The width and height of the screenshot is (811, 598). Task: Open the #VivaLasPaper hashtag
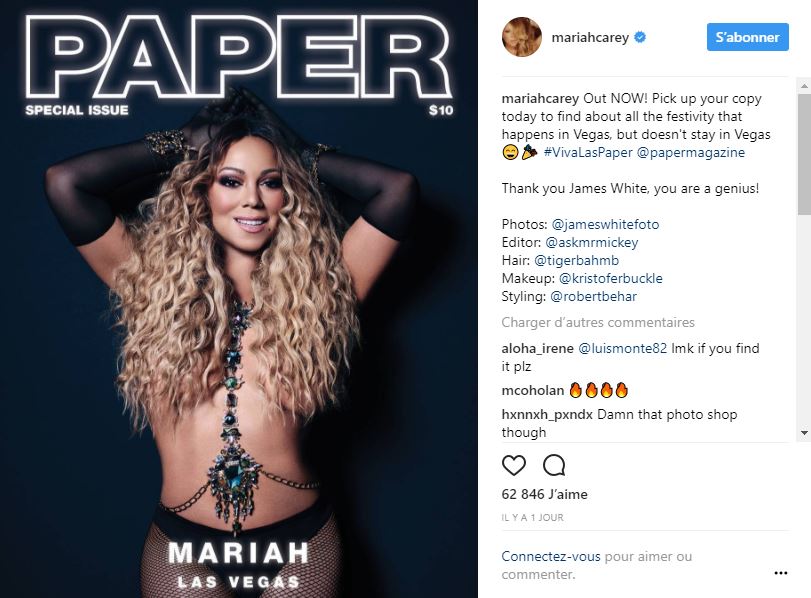(588, 152)
